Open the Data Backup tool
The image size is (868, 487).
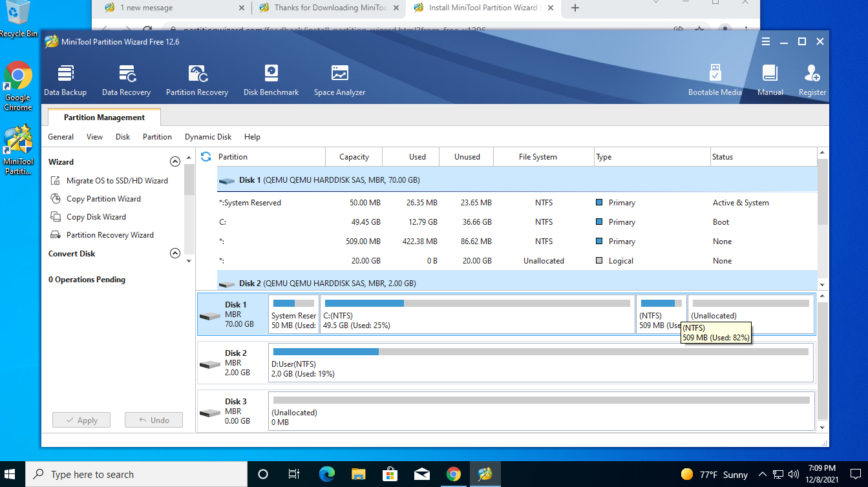point(65,81)
